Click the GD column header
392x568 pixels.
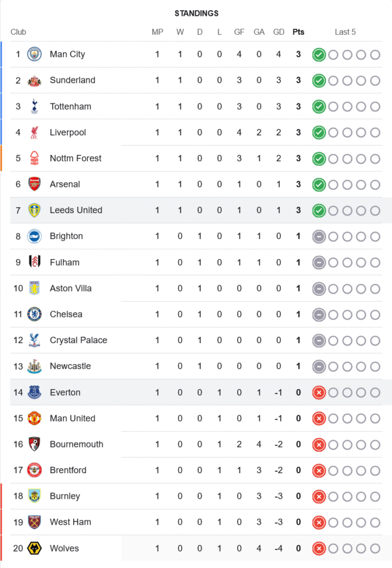[x=279, y=32]
